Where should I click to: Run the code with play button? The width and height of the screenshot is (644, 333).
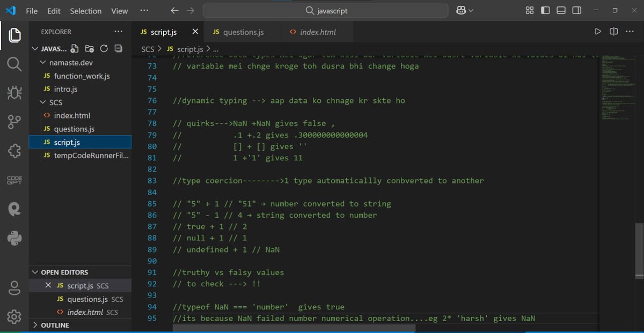coord(598,32)
